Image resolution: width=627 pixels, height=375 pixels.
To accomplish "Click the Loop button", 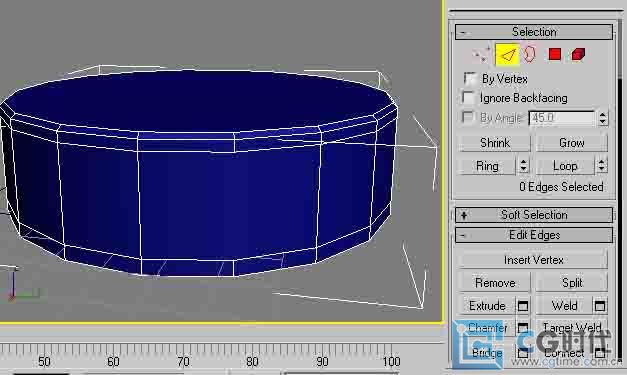I will [565, 166].
